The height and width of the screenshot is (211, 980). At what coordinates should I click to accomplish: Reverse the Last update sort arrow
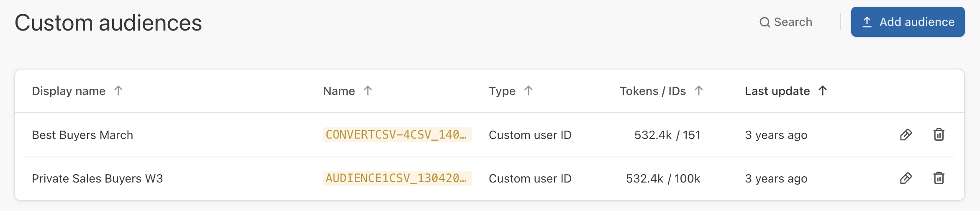[823, 91]
